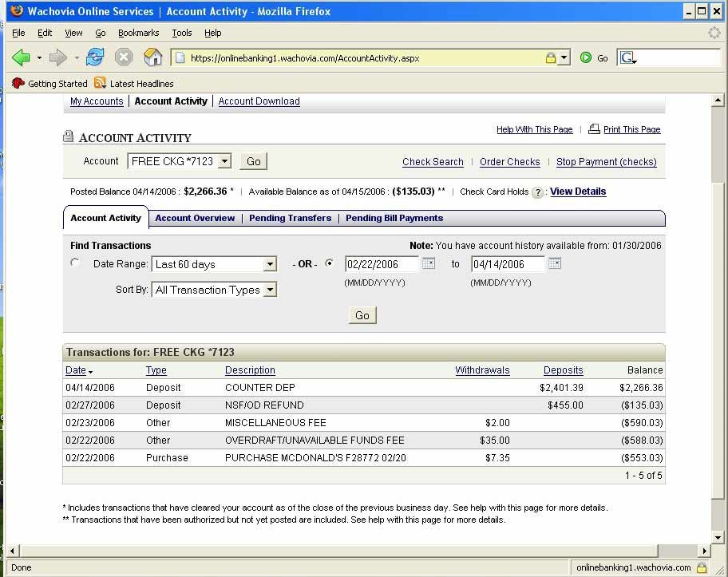
Task: Expand the Last 60 days dropdown
Action: point(270,265)
